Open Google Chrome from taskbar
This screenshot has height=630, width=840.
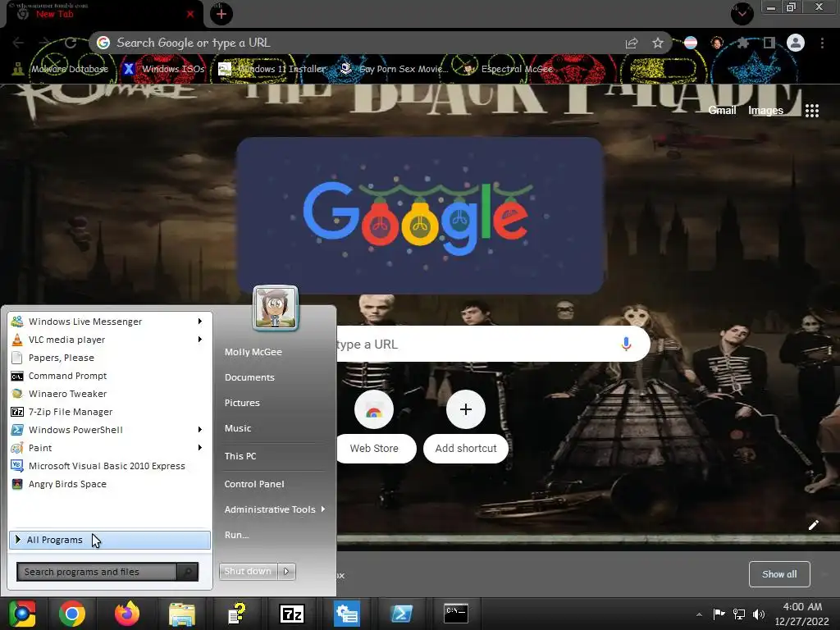coord(72,614)
